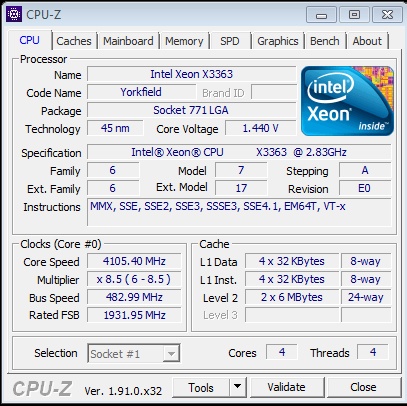Click the Name field showing Intel Xeon X3363
Screen dimensions: 407x406
pos(192,74)
